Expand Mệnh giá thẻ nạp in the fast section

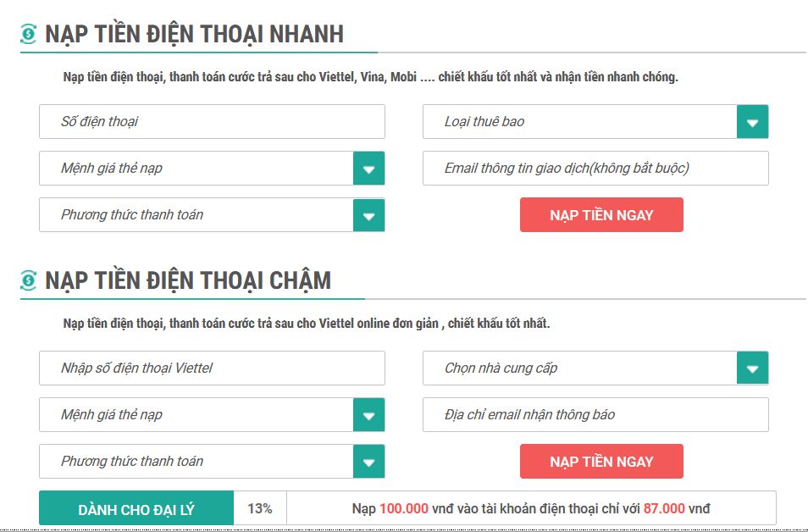pyautogui.click(x=368, y=168)
